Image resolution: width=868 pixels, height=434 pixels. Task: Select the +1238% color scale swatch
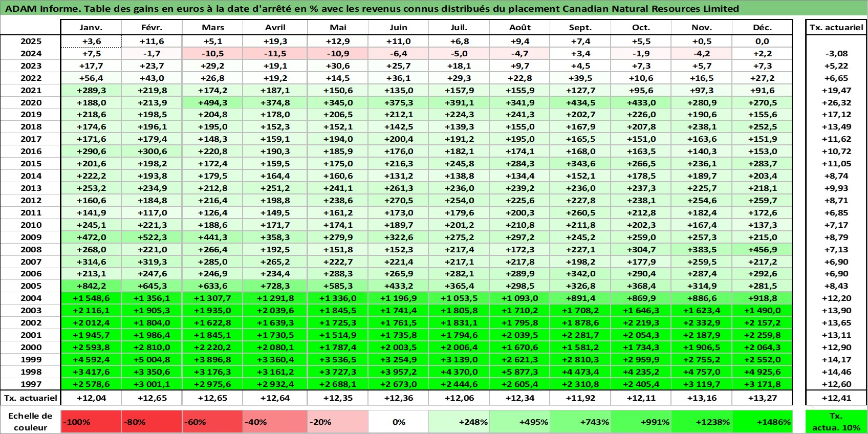point(702,422)
